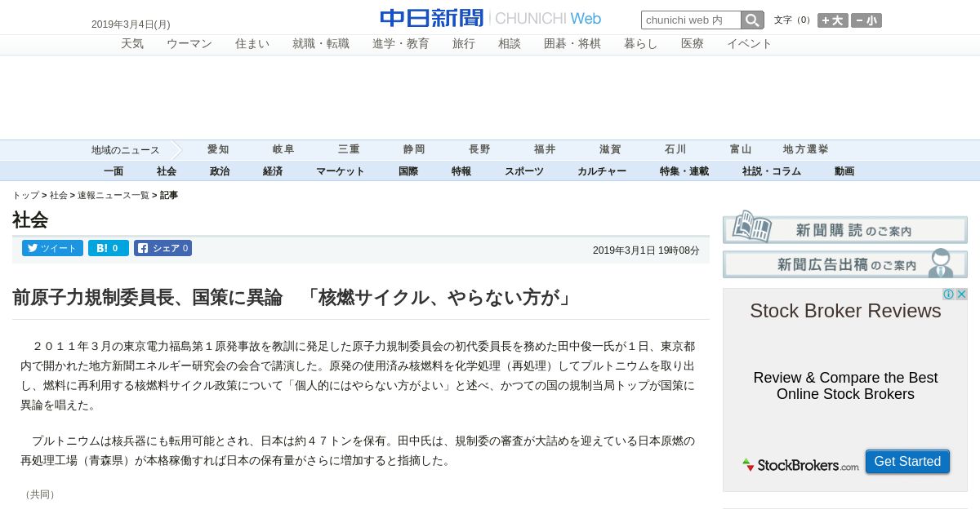Tweet this article via ツイート button

click(x=52, y=248)
